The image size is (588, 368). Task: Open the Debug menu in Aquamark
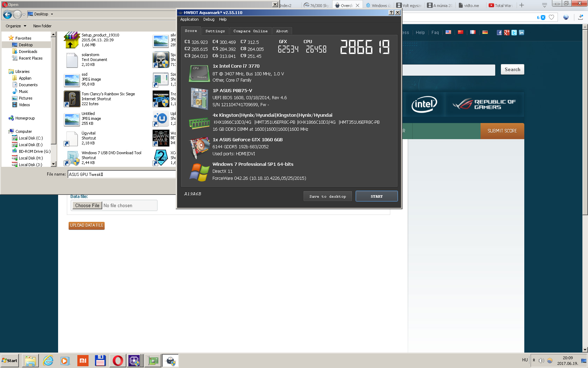pos(209,19)
